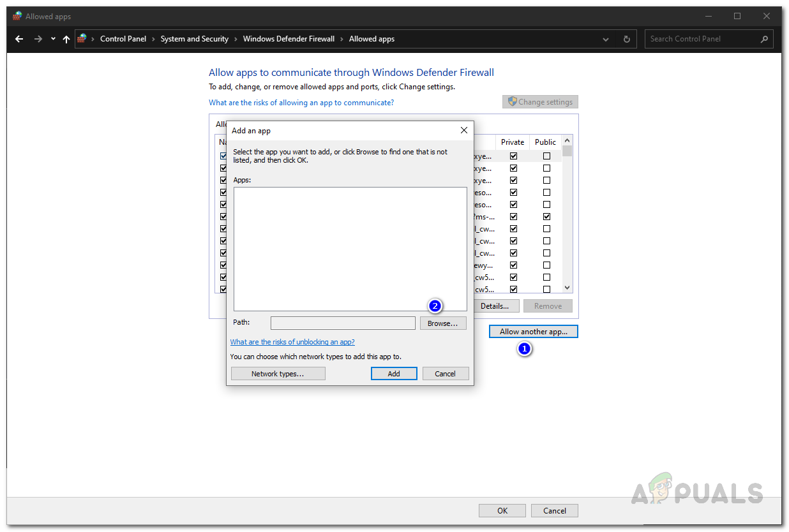Click Add button in dialog
Image resolution: width=789 pixels, height=532 pixels.
(394, 374)
